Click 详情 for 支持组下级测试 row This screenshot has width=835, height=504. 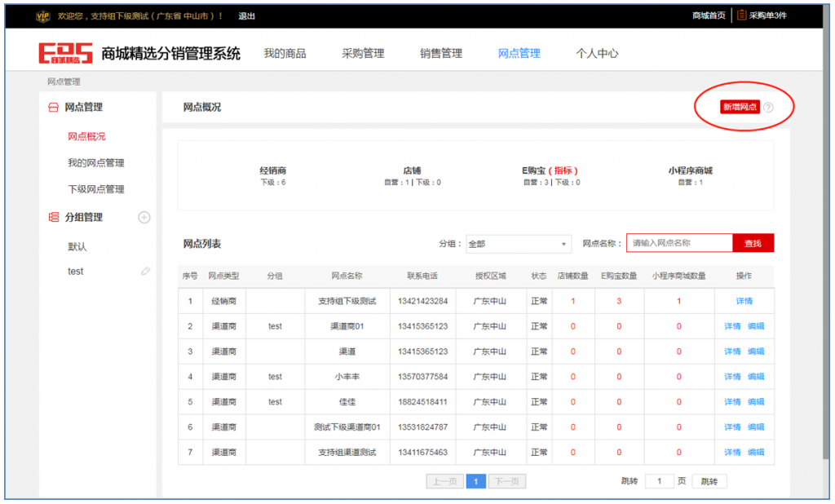coord(744,301)
